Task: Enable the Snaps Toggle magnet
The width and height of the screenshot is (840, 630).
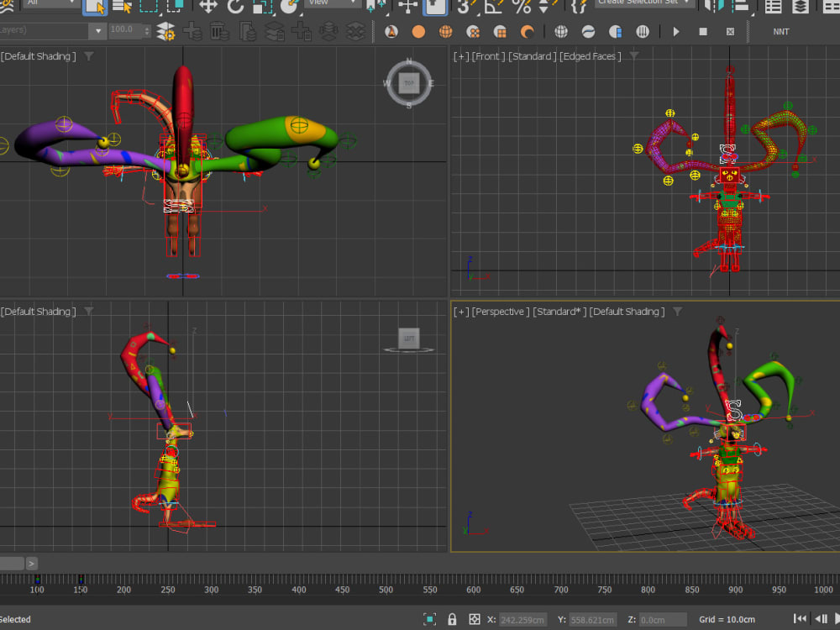Action: click(463, 7)
